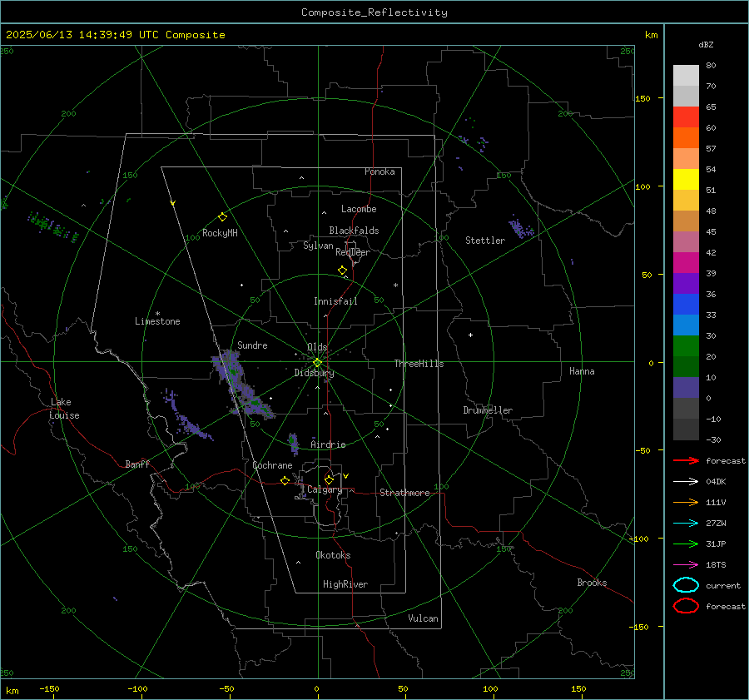This screenshot has height=700, width=749.
Task: Click the small echo west of Airdrie
Action: click(x=293, y=444)
